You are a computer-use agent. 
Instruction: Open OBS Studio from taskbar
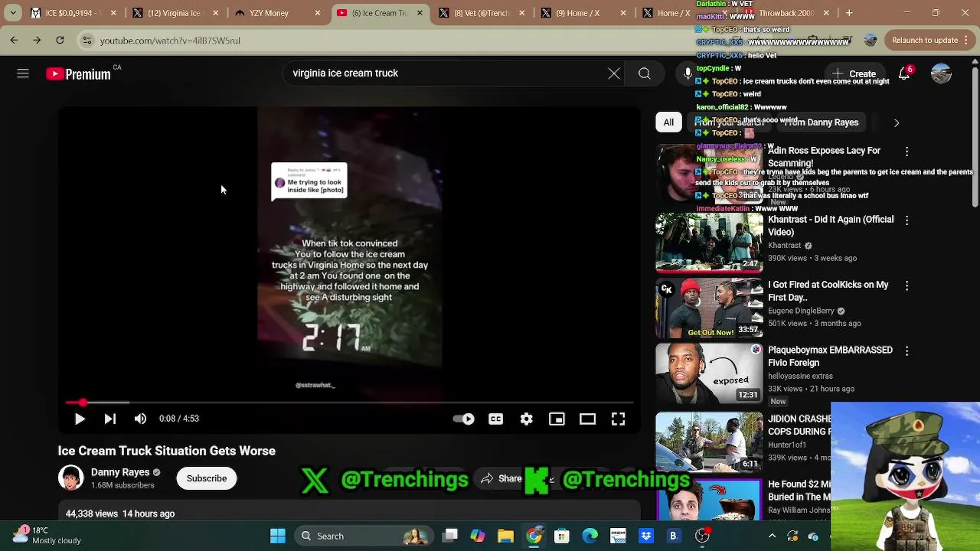coord(702,536)
